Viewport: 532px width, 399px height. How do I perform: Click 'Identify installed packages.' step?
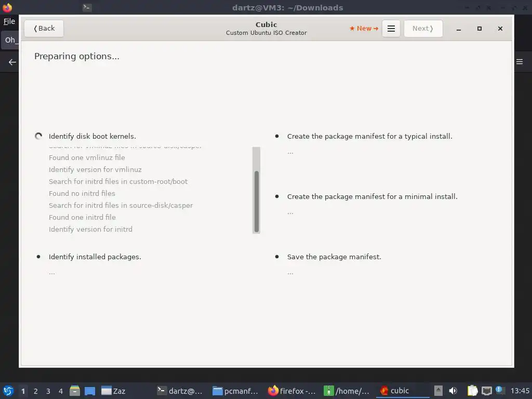(95, 257)
